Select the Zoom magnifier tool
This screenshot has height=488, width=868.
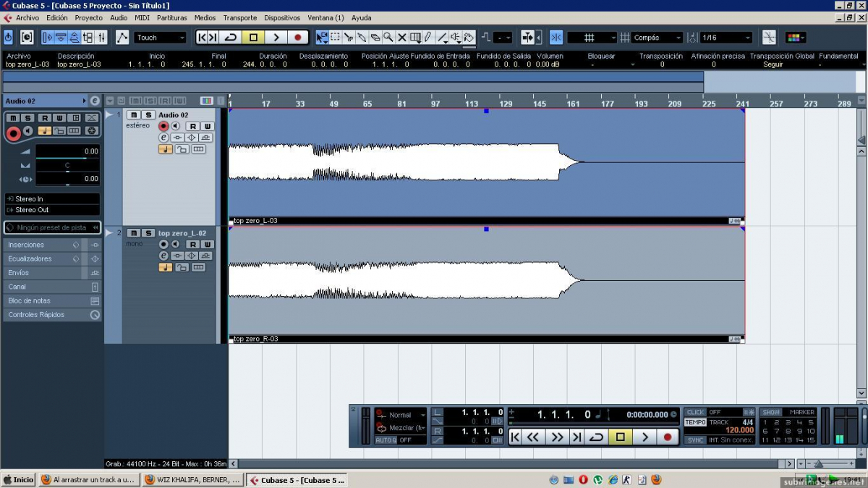(x=388, y=37)
